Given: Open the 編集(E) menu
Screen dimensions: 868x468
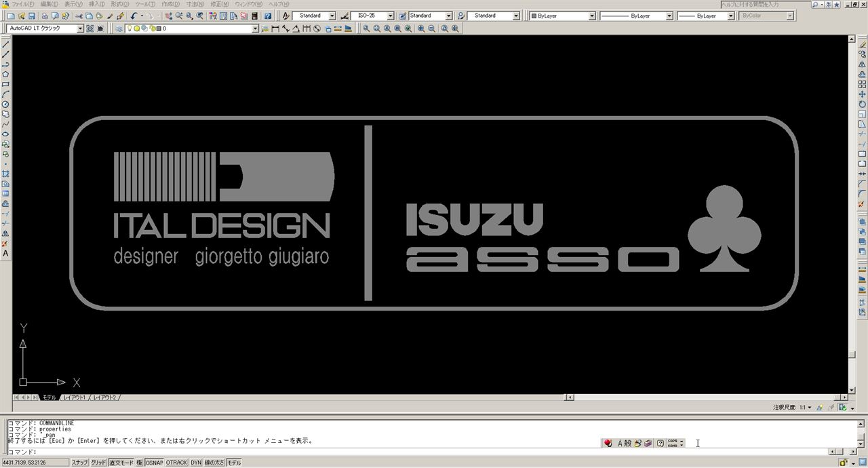Looking at the screenshot, I should 50,4.
